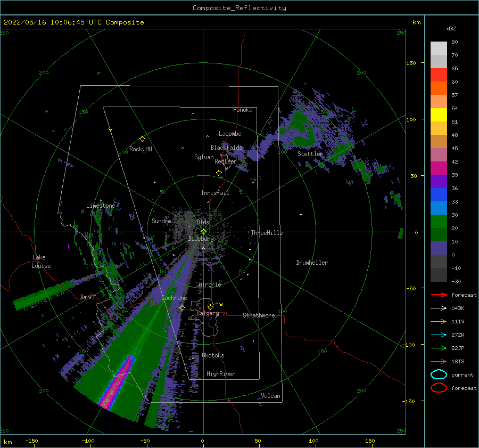The height and width of the screenshot is (448, 479).
Task: Click the red forecast arrow in the legend
Action: pos(439,295)
